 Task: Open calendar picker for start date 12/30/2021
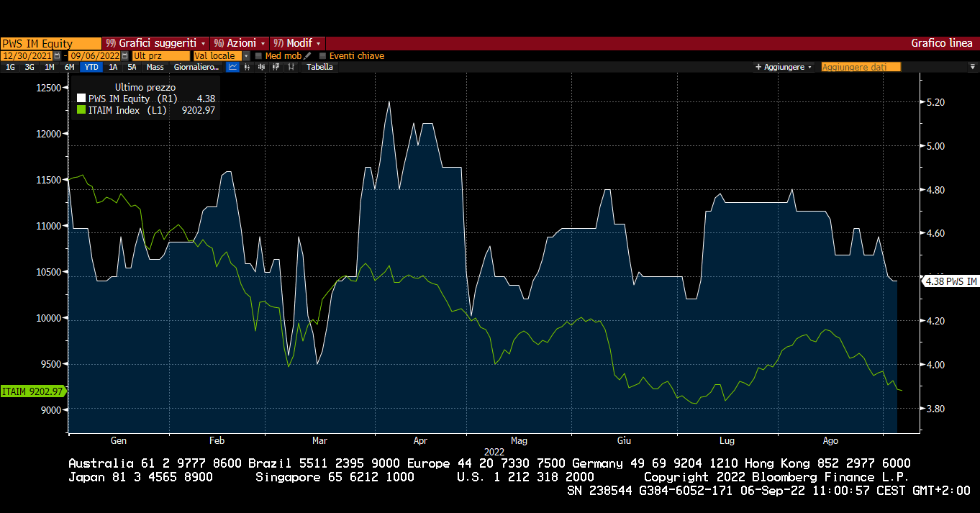pyautogui.click(x=57, y=55)
